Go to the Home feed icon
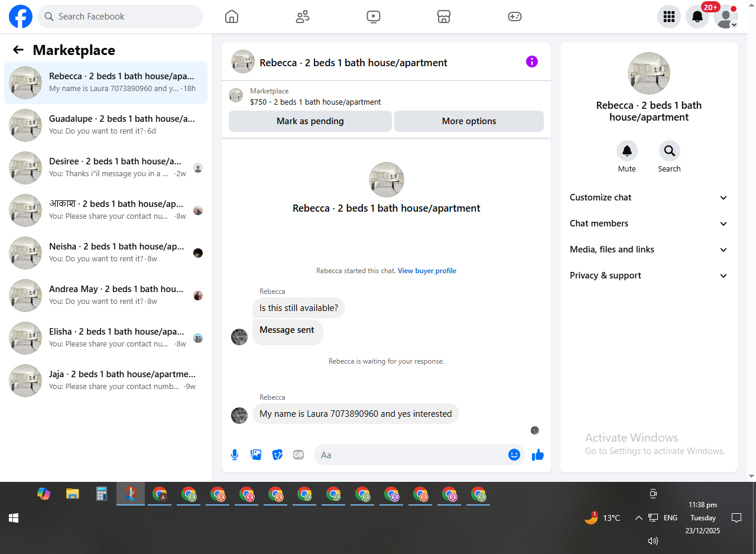This screenshot has width=756, height=554. [232, 17]
